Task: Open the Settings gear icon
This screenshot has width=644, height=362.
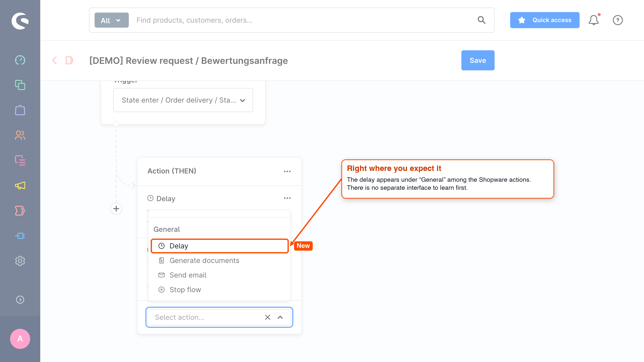Action: tap(20, 261)
